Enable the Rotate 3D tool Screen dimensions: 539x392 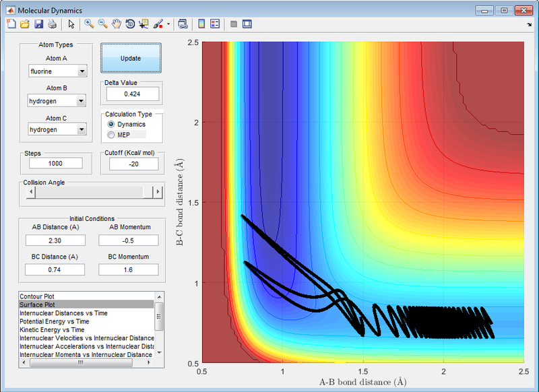(x=130, y=24)
